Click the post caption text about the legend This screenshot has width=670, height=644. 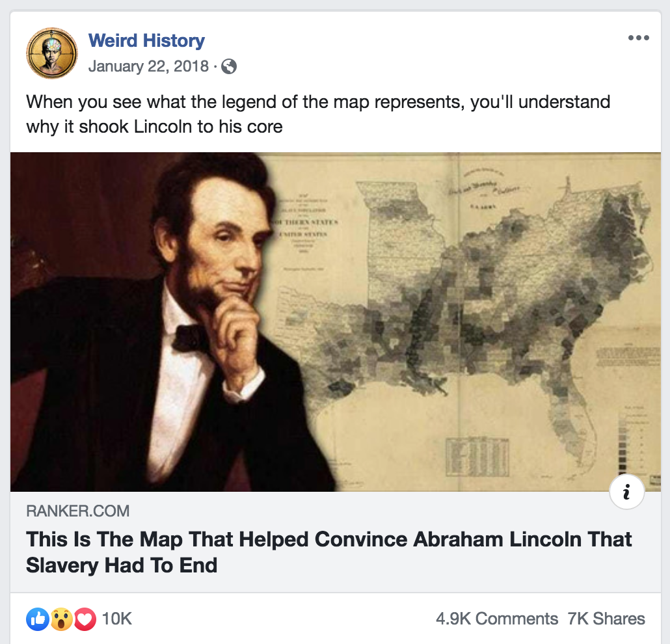click(318, 114)
